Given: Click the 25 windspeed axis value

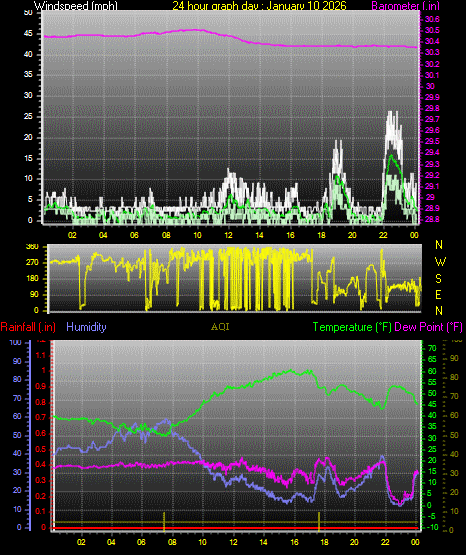Looking at the screenshot, I should point(28,116).
